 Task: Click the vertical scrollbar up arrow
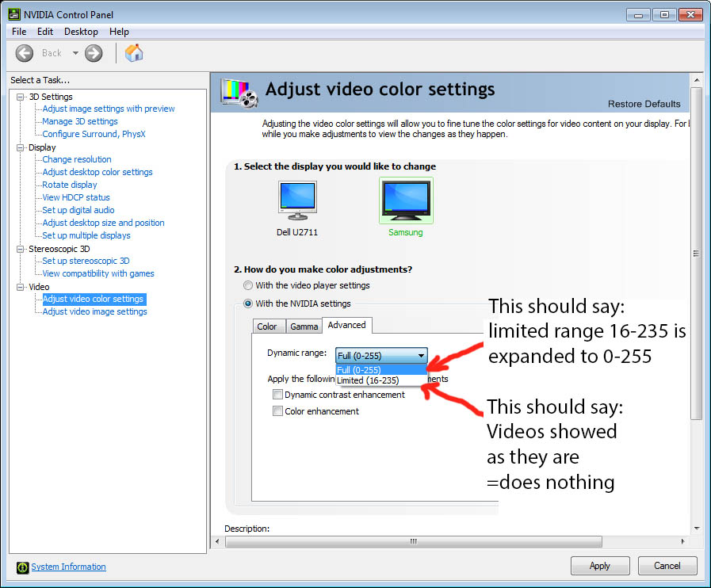[696, 80]
